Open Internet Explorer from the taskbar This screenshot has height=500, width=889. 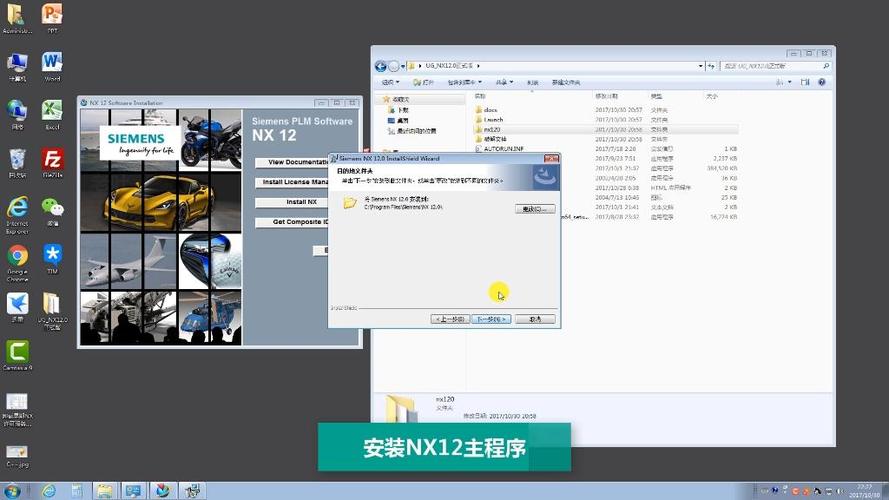pyautogui.click(x=49, y=491)
